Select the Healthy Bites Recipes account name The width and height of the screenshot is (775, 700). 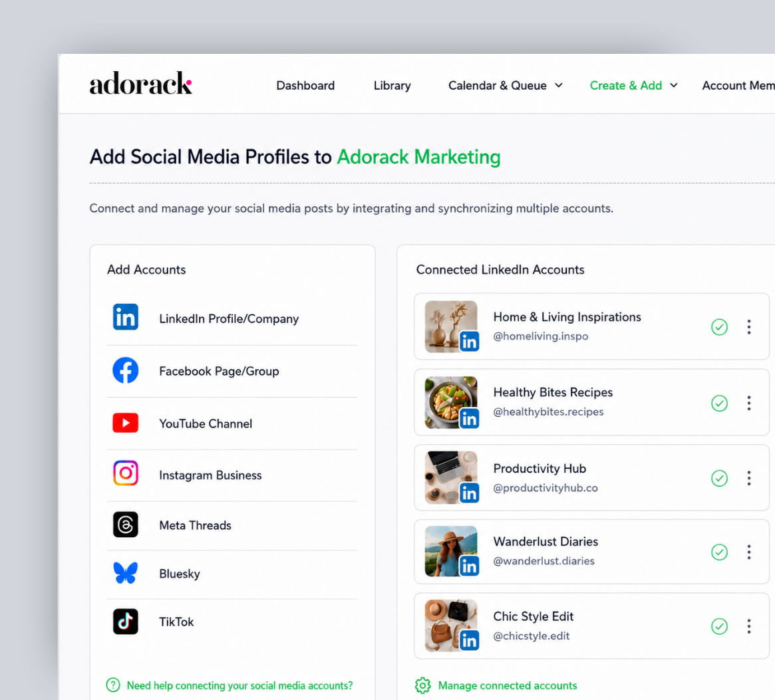point(553,392)
